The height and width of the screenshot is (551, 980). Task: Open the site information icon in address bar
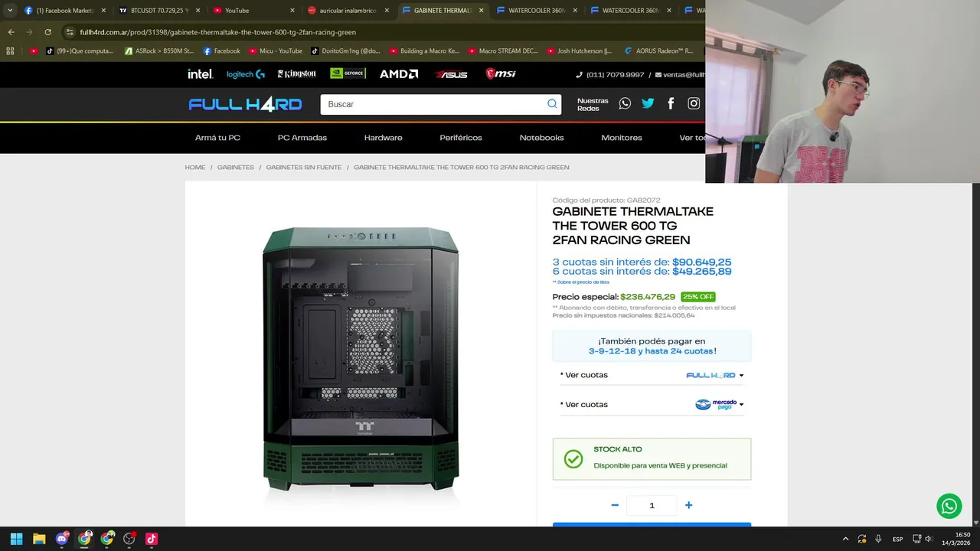point(70,32)
